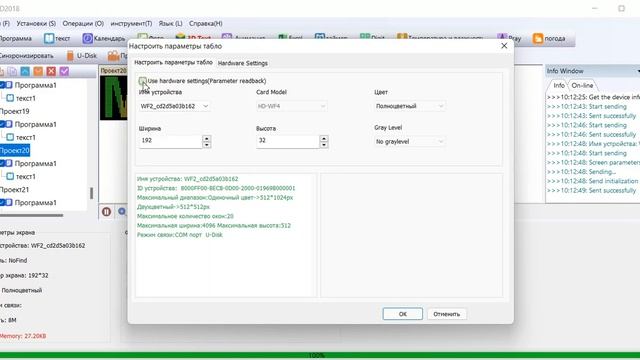Click 10:12:25 Get the device info log line
Viewport: 640px width, 360px height.
593,97
